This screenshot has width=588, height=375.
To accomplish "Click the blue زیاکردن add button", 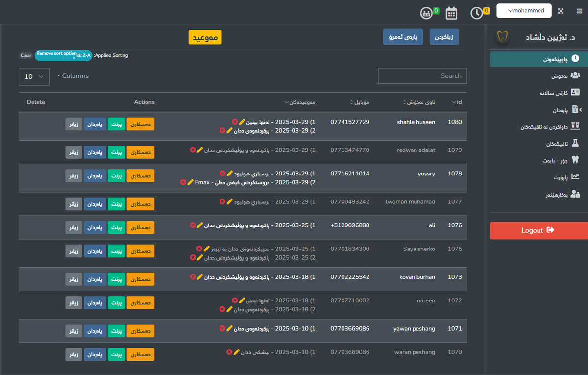I will [x=444, y=37].
